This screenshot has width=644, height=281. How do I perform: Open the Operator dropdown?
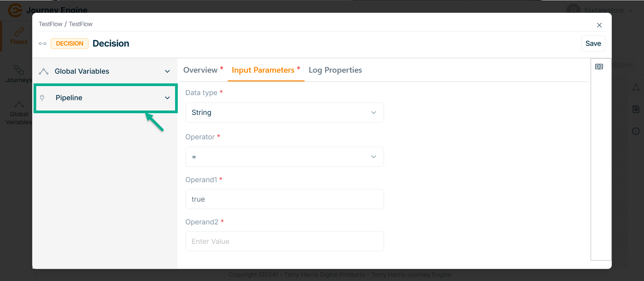284,157
